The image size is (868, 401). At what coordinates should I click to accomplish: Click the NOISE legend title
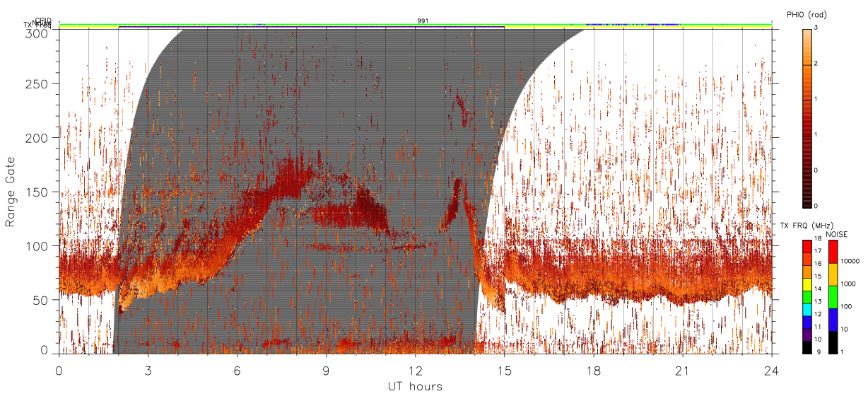838,234
